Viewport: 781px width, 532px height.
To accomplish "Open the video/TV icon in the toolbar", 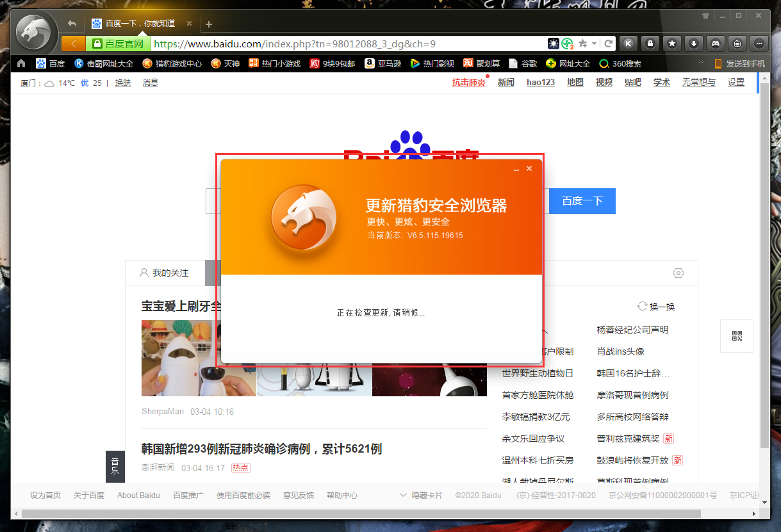I will 737,43.
